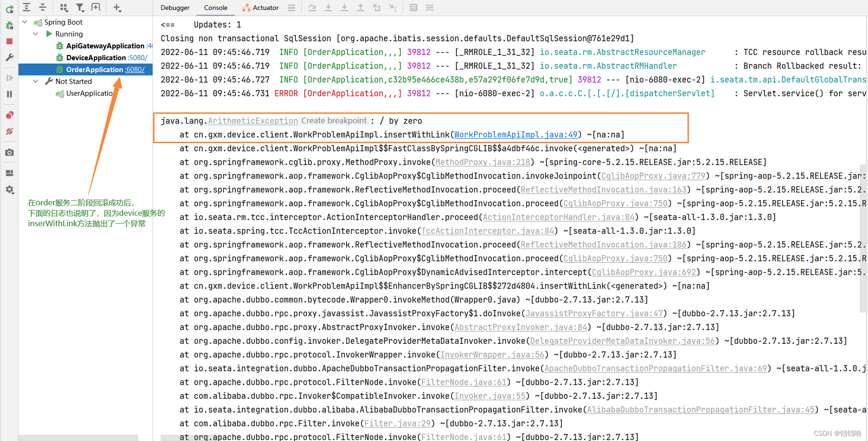The width and height of the screenshot is (868, 441).
Task: Click the ArithmeticException class link
Action: click(x=253, y=121)
